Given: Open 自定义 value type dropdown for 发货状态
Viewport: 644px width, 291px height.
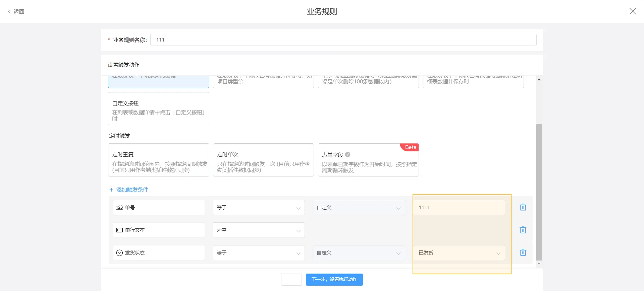Looking at the screenshot, I should coord(358,253).
